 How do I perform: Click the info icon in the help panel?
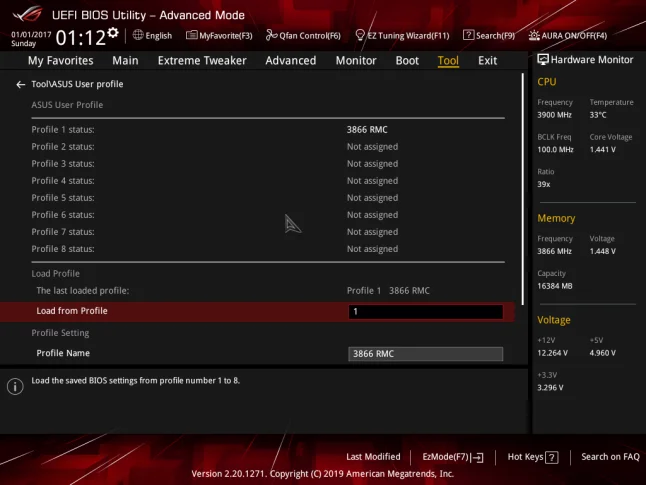coord(15,387)
